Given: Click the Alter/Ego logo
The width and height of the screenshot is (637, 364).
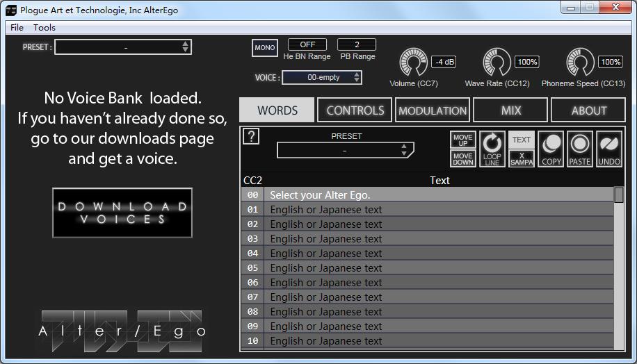Looking at the screenshot, I should (x=122, y=331).
